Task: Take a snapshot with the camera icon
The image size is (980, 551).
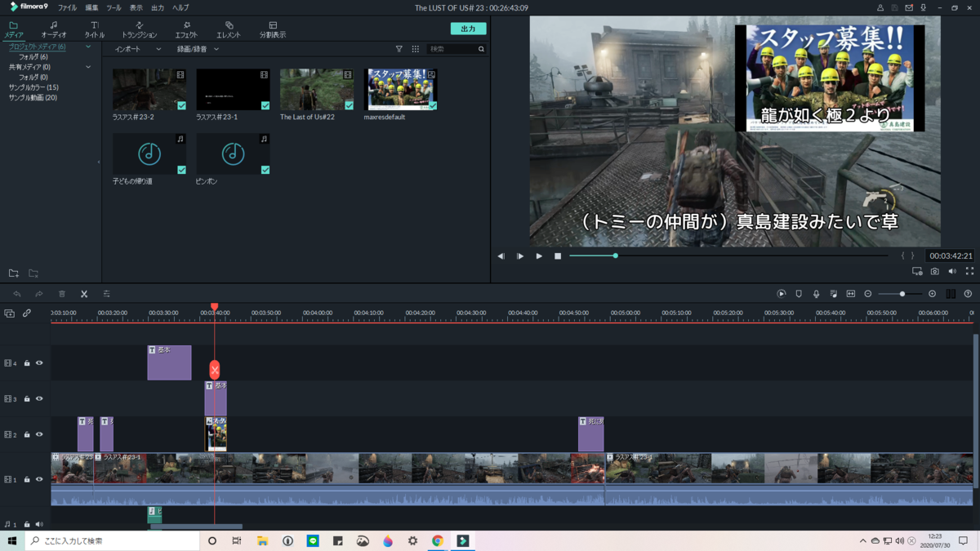Action: point(935,271)
